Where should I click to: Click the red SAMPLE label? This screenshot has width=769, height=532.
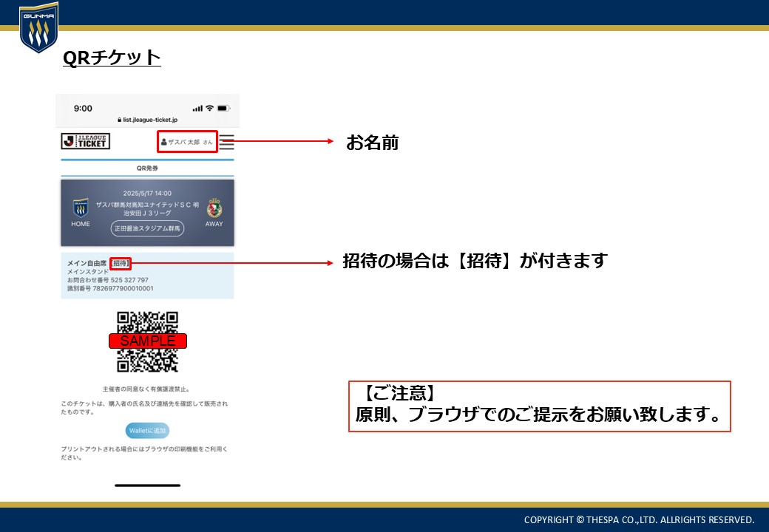pos(147,341)
